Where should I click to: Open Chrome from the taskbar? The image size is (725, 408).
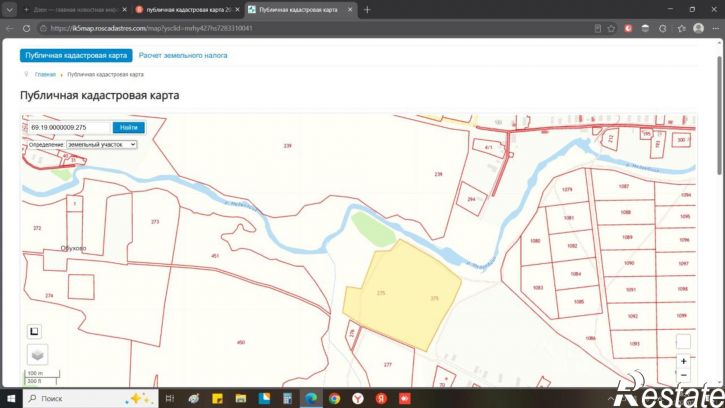[x=334, y=398]
